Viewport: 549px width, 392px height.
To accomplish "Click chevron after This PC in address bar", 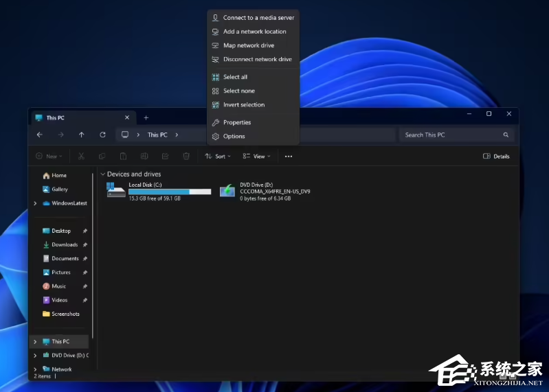I will (177, 135).
